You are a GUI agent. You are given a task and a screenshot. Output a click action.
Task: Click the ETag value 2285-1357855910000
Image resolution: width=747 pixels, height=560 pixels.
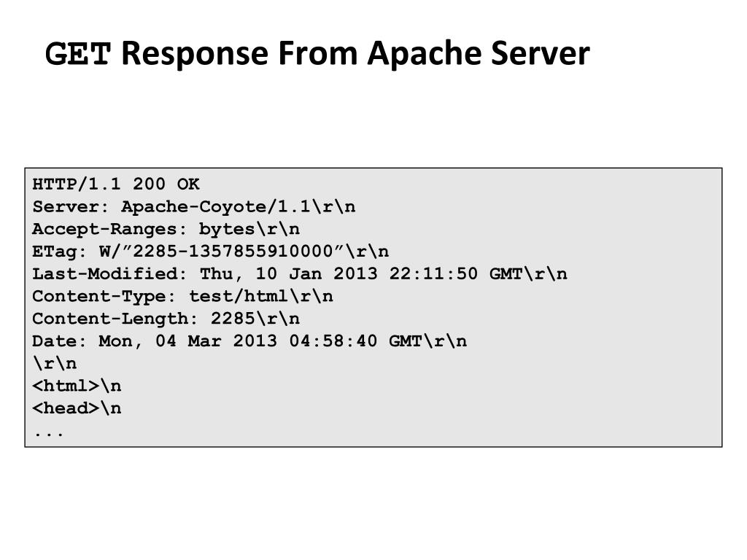232,251
